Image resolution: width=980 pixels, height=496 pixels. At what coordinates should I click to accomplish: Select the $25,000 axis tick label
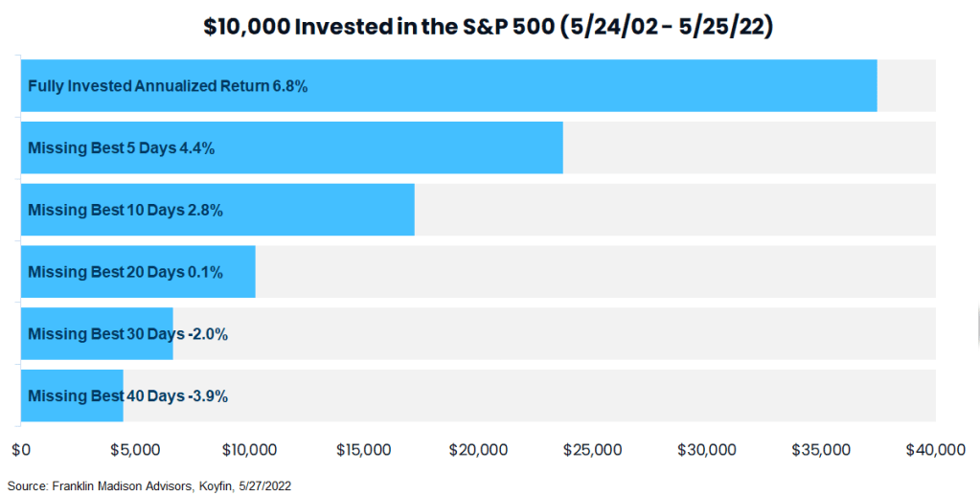tap(592, 449)
